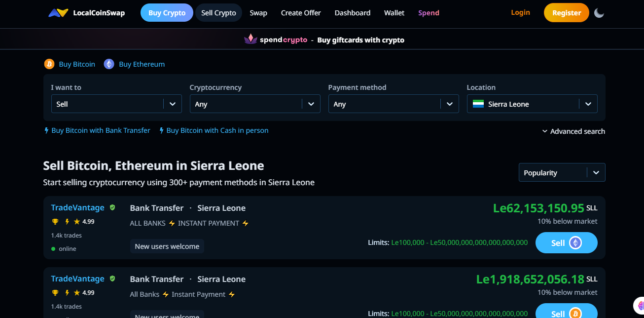
Task: Open Wallet from navigation bar
Action: point(394,13)
